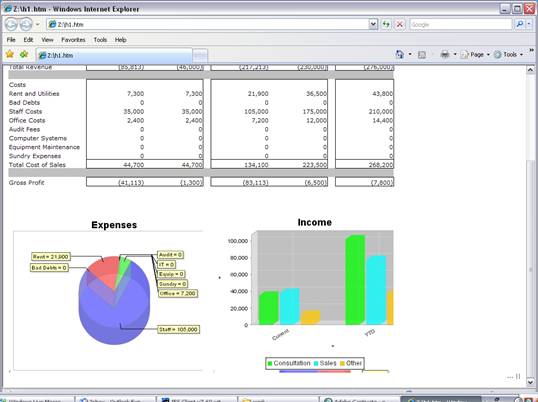The image size is (538, 402).
Task: Click the 'Sundry Expenses' row label
Action: click(x=35, y=156)
